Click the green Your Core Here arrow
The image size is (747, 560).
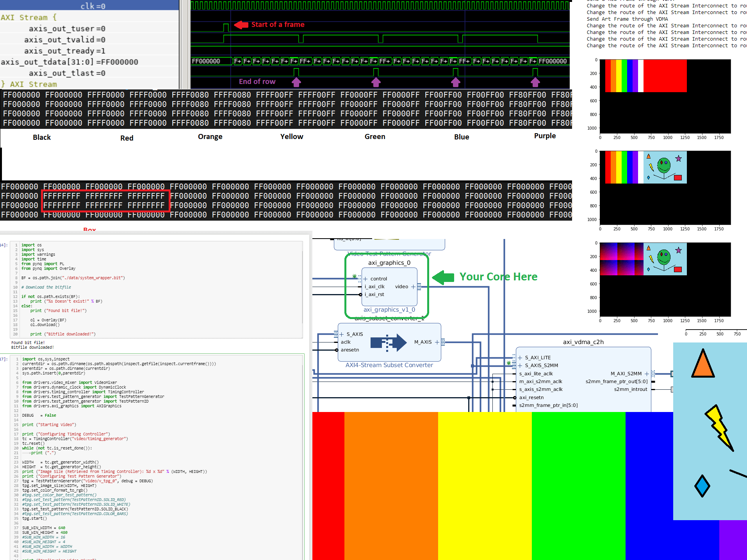click(x=443, y=277)
